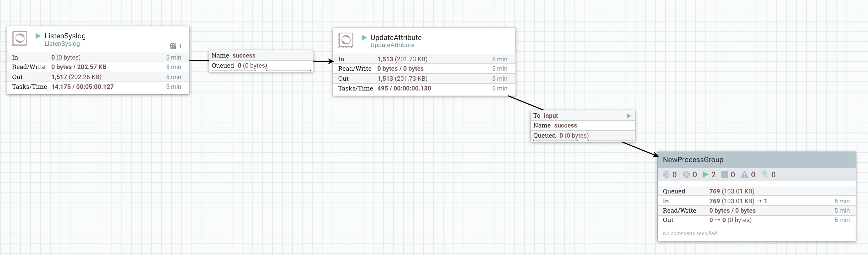
Task: Click the UpdateAttribute processor icon
Action: pyautogui.click(x=346, y=40)
